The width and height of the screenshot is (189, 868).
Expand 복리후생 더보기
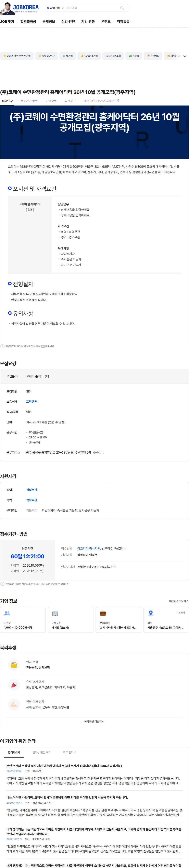click(94, 721)
